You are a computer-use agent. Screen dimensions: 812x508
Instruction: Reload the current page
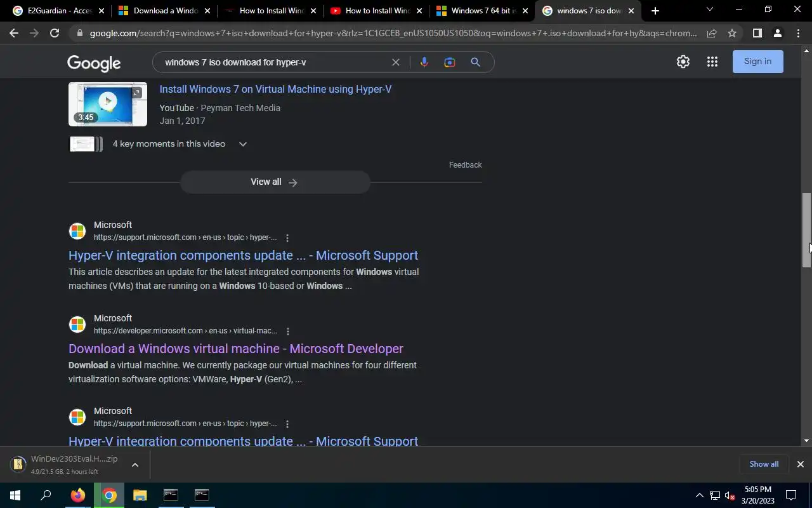tap(55, 33)
